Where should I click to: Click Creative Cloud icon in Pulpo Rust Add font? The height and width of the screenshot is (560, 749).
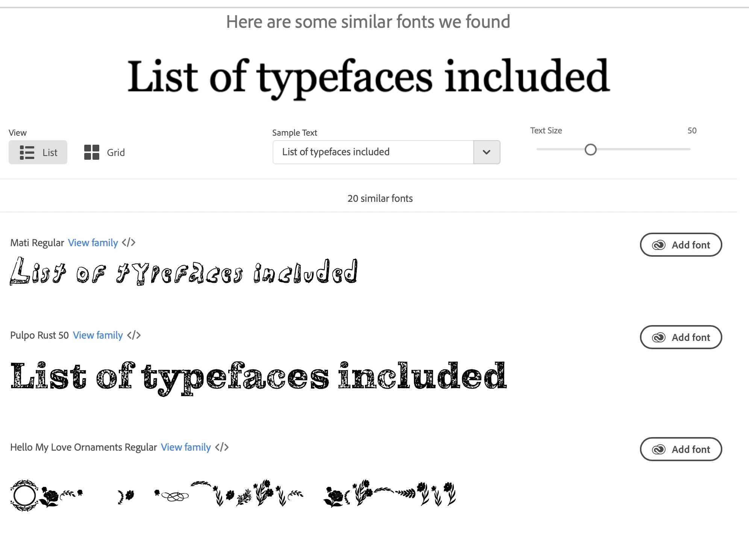click(659, 338)
